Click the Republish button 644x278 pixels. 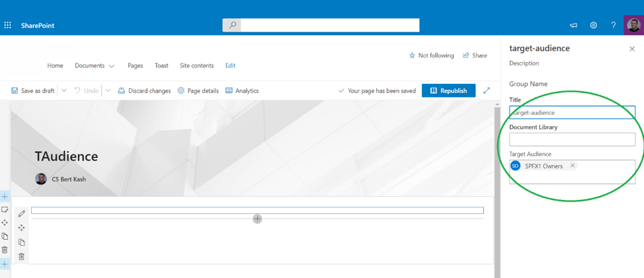(x=448, y=90)
